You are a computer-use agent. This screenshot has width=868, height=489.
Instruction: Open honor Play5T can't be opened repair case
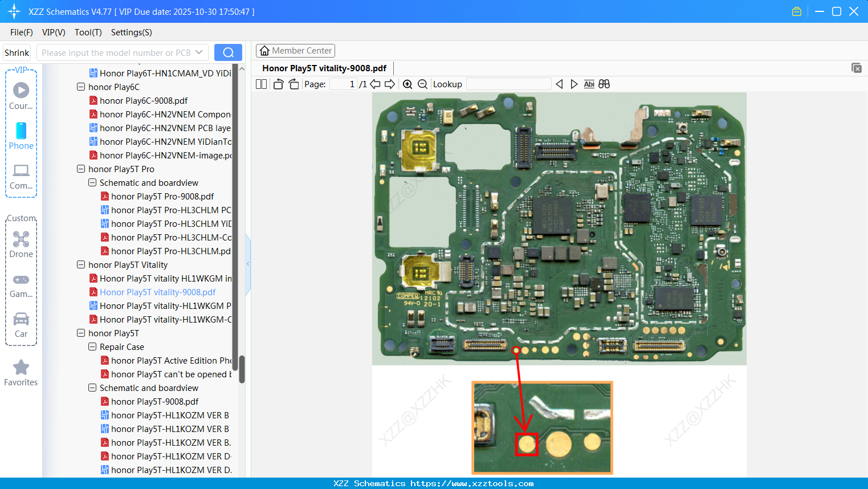tap(166, 374)
